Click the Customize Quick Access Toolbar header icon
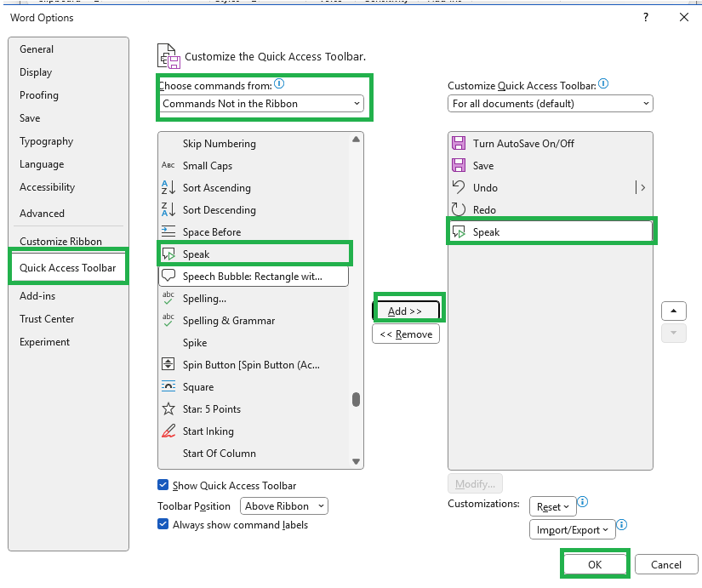The image size is (702, 588). 168,56
